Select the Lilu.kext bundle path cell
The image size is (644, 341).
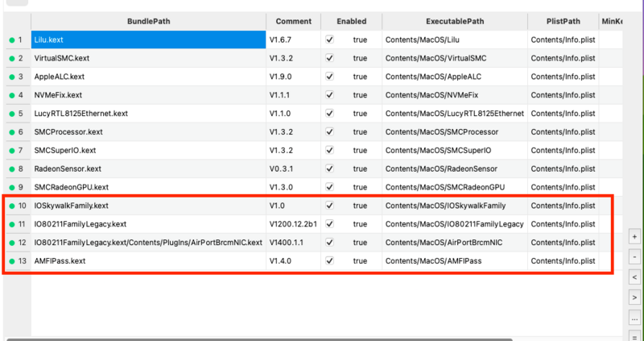pos(149,40)
